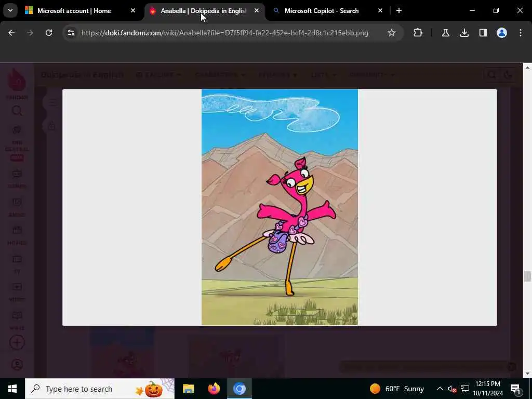Click the Fandom sidebar search icon
Screen dimensions: 532x399
[17, 111]
